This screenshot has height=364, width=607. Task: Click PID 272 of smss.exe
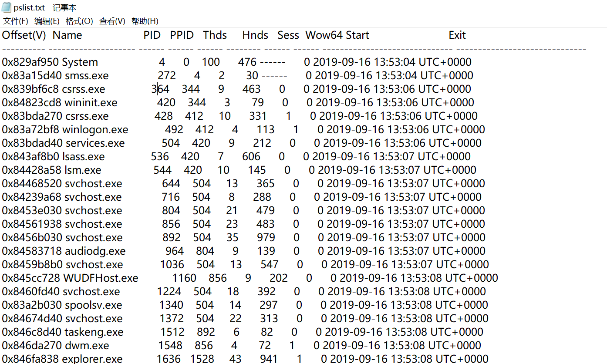(x=167, y=76)
